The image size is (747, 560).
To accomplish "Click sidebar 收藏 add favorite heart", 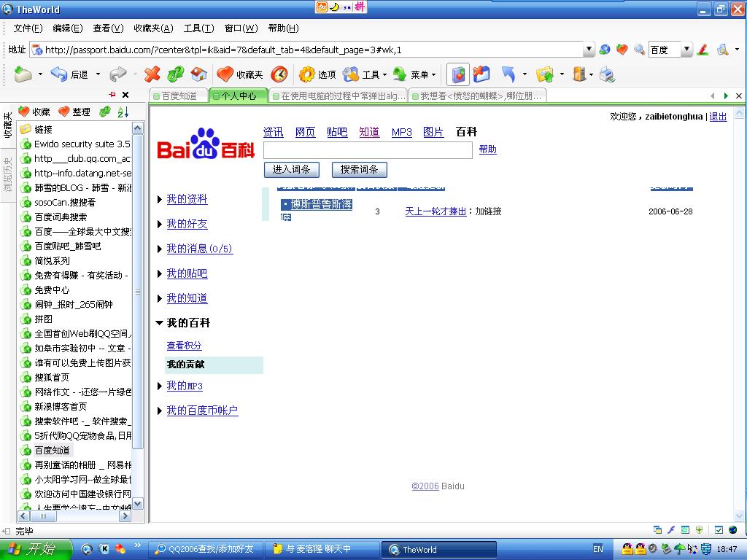I will pyautogui.click(x=34, y=112).
